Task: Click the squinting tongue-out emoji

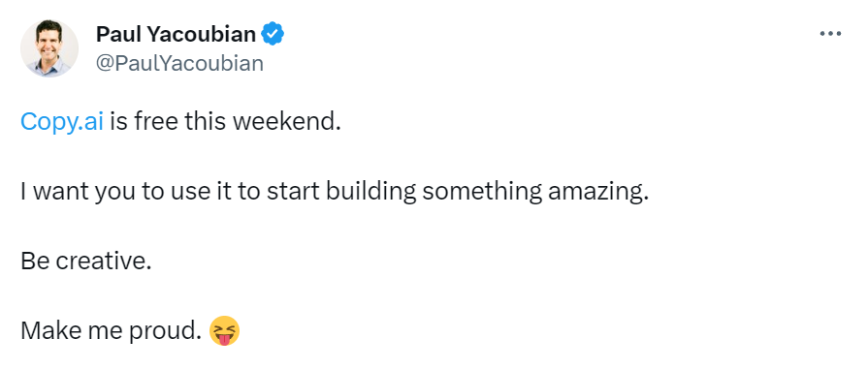Action: tap(224, 330)
